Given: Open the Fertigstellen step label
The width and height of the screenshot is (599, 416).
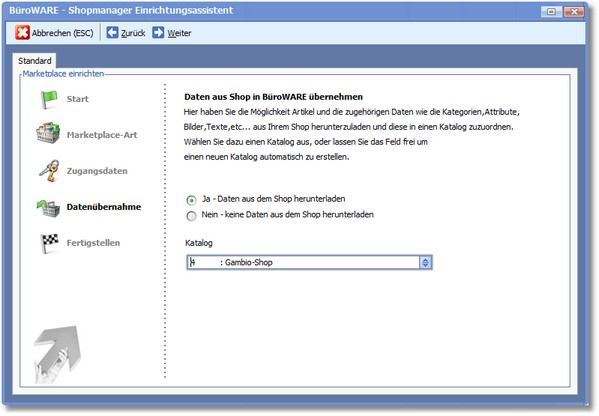Looking at the screenshot, I should point(93,243).
